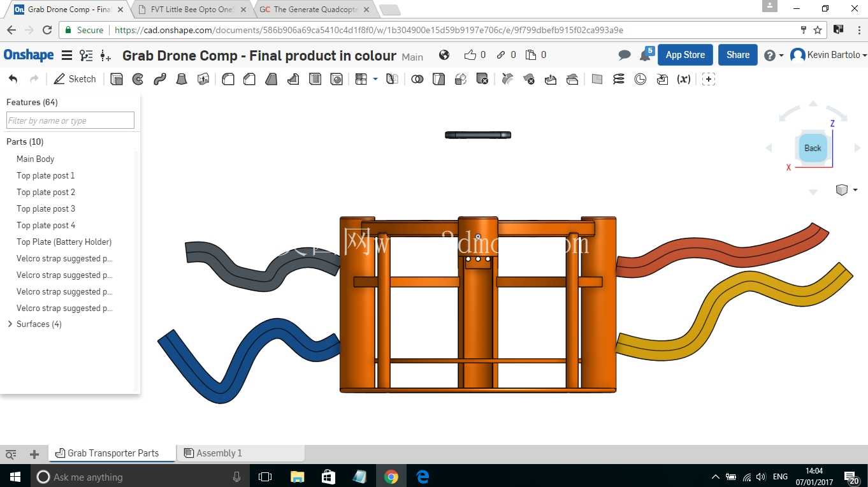Screen dimensions: 868x487
Task: Select the Thicken tool
Action: pyautogui.click(x=203, y=79)
